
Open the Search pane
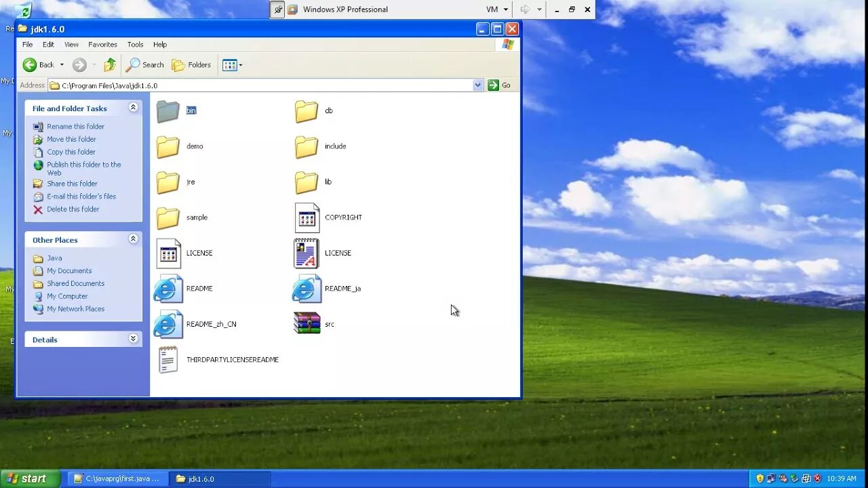coord(145,65)
